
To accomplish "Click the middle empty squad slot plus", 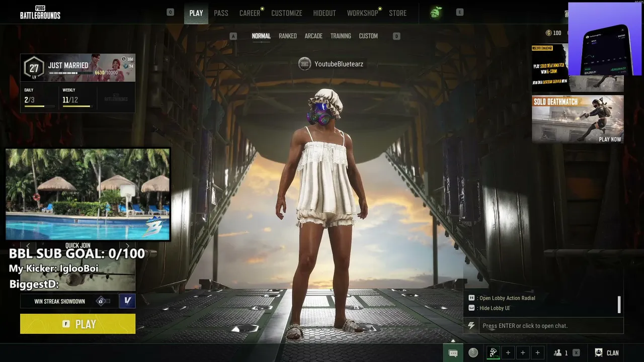I will (523, 353).
